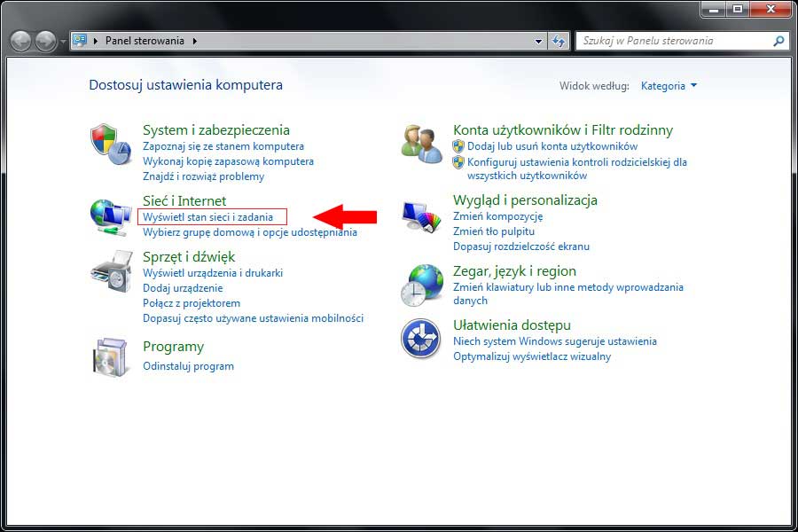
Task: Open the Programy heading
Action: 173,348
